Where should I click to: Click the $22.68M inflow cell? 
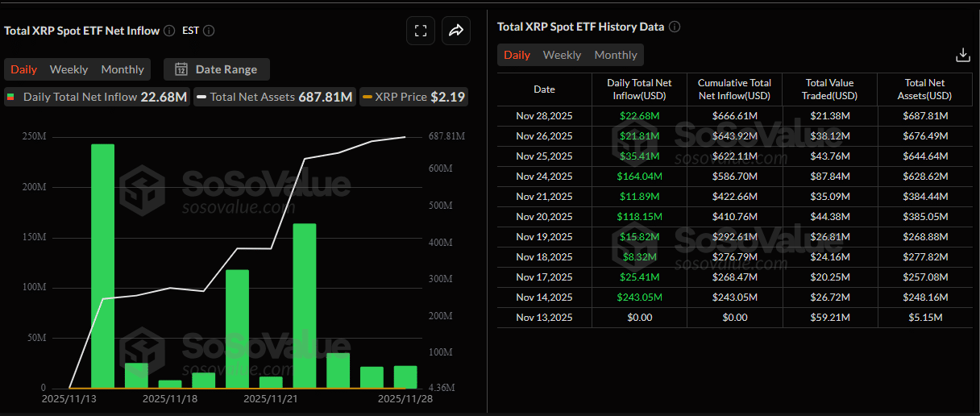pos(640,116)
